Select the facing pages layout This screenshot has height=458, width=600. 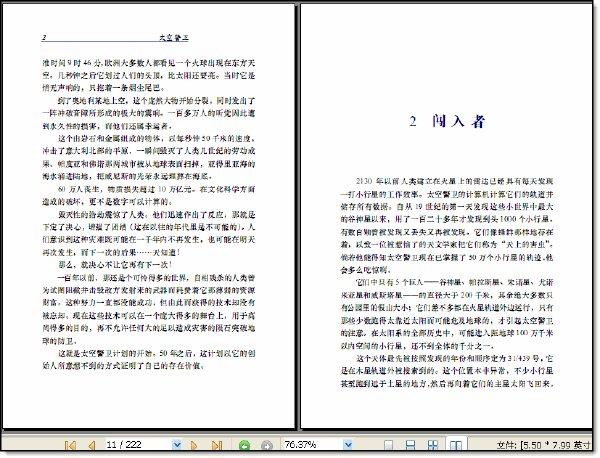(456, 445)
